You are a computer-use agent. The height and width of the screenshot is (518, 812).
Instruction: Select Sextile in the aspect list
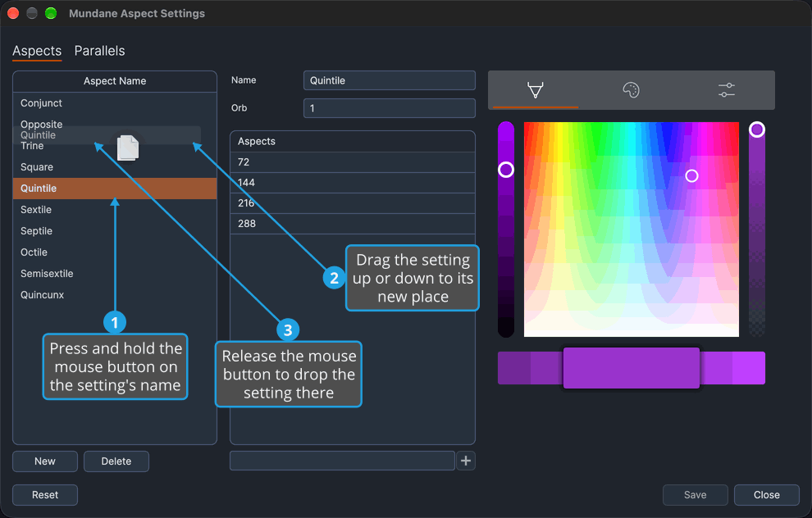tap(115, 210)
